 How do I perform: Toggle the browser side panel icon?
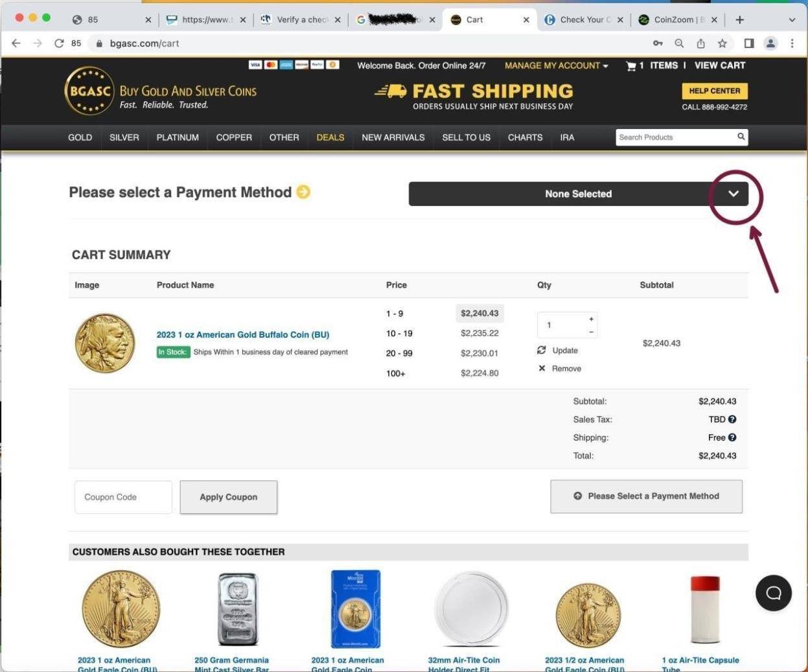749,43
